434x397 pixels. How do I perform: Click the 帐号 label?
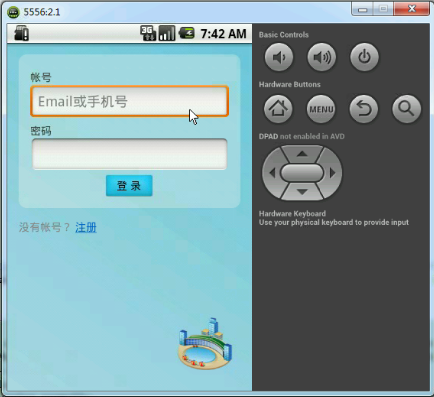[41, 77]
